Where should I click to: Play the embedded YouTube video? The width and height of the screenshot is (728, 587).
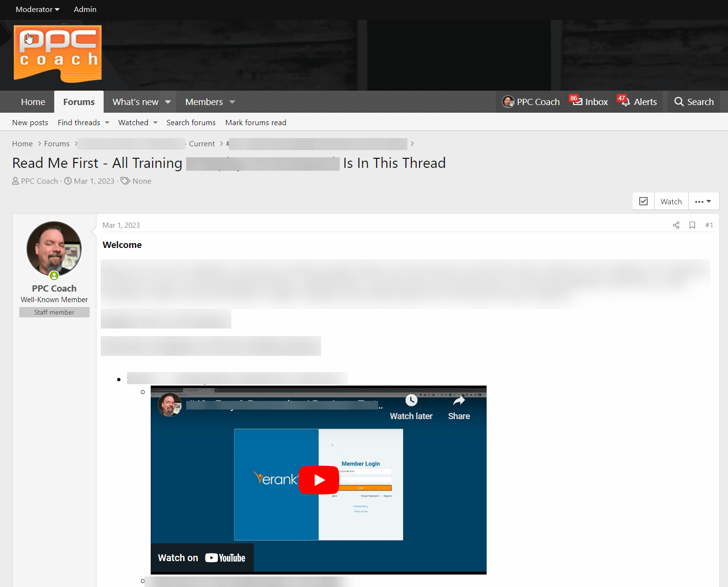click(x=319, y=480)
